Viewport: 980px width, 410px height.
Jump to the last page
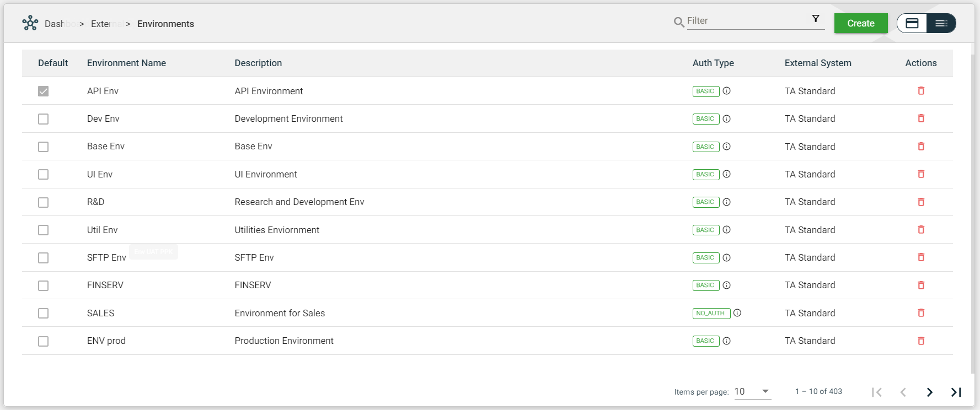pos(956,392)
